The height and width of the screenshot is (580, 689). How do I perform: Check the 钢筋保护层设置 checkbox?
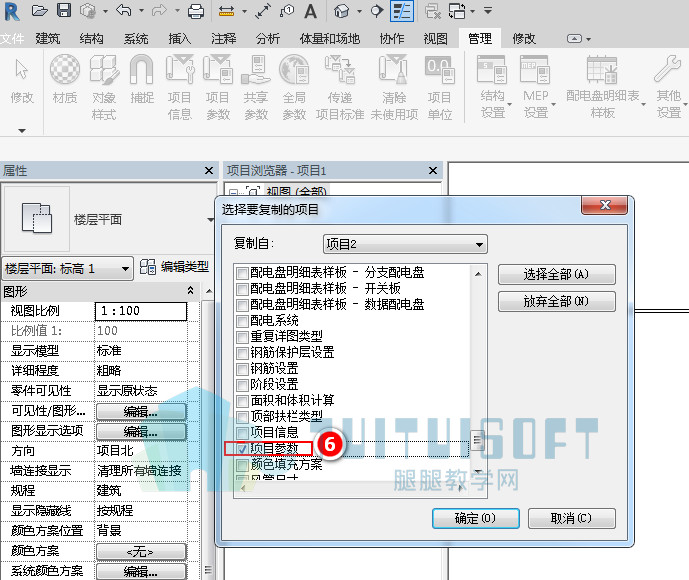[242, 353]
